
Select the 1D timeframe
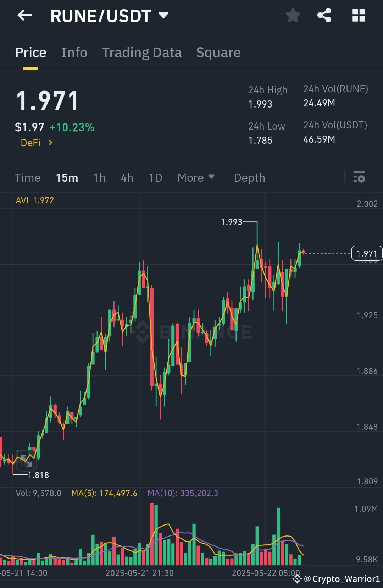point(155,177)
